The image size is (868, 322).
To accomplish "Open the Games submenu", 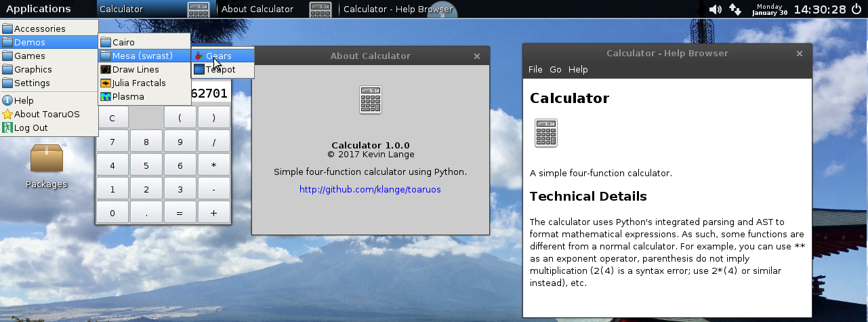I will [49, 56].
